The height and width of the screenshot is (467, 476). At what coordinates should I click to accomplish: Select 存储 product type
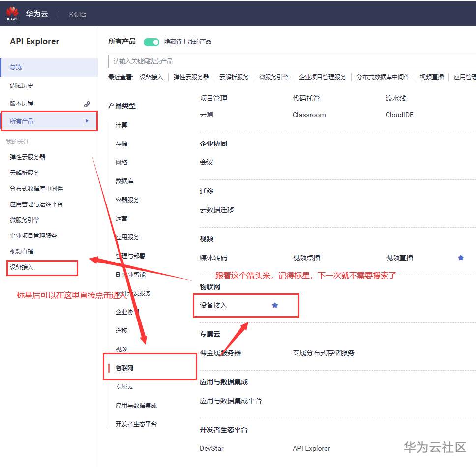[121, 144]
